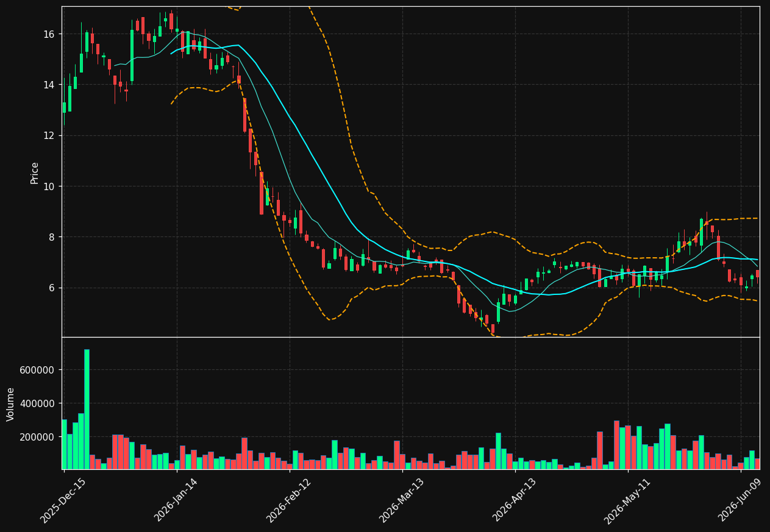The width and height of the screenshot is (770, 532).
Task: Click the price tick label 12
Action: coord(49,135)
